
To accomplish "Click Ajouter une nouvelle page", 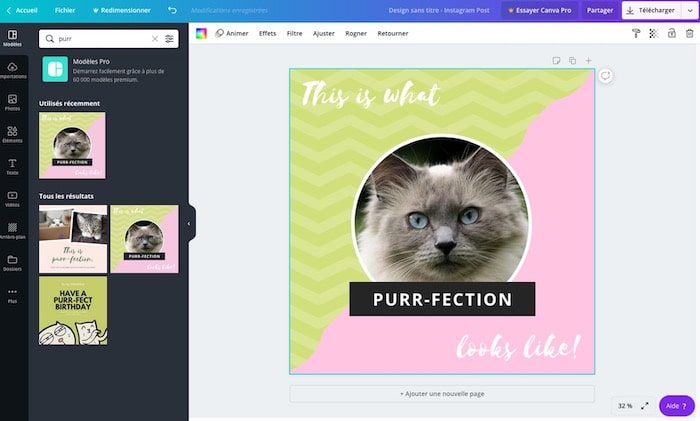I will click(x=442, y=394).
